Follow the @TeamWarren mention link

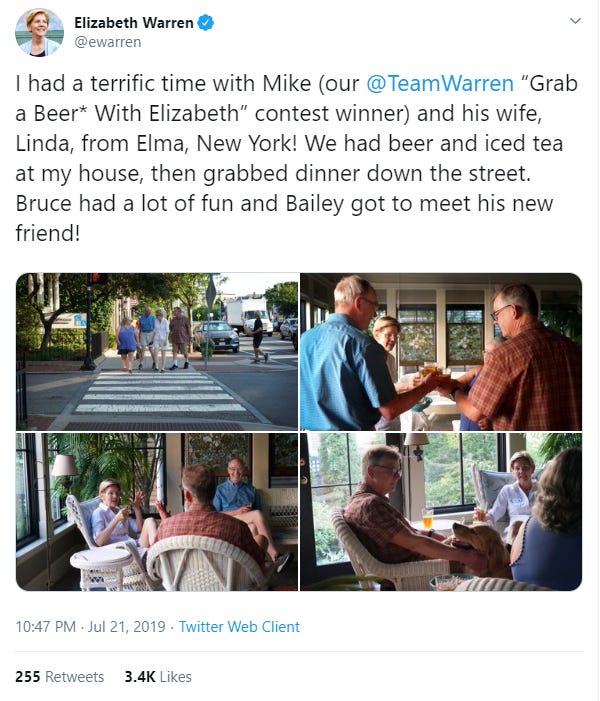tap(440, 84)
